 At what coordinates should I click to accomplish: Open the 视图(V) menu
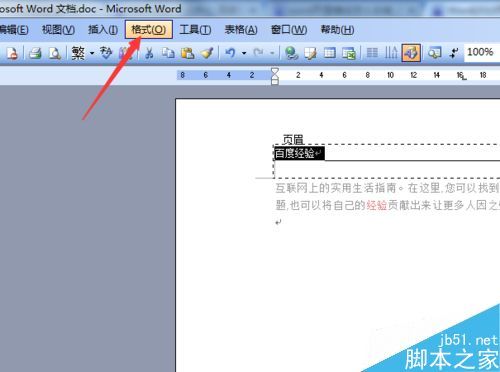58,30
